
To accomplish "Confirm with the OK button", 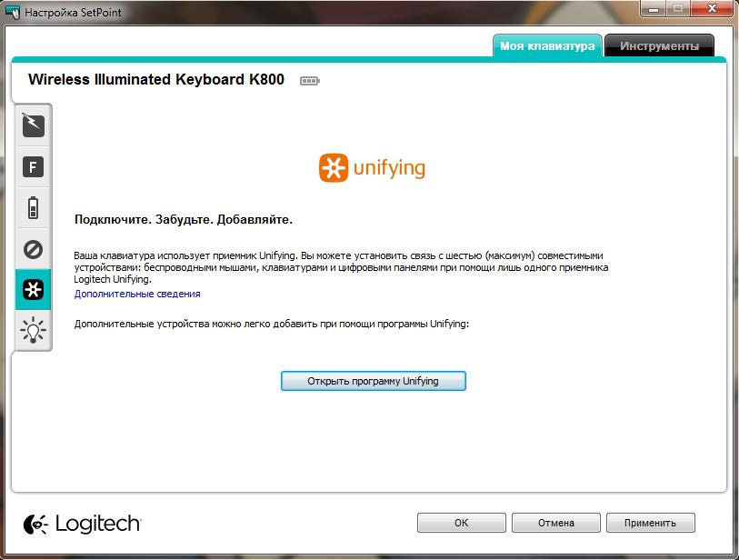I will (x=462, y=523).
